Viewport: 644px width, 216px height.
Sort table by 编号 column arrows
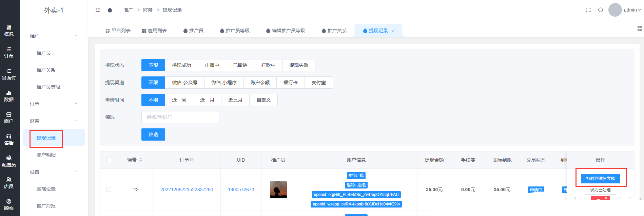click(141, 160)
